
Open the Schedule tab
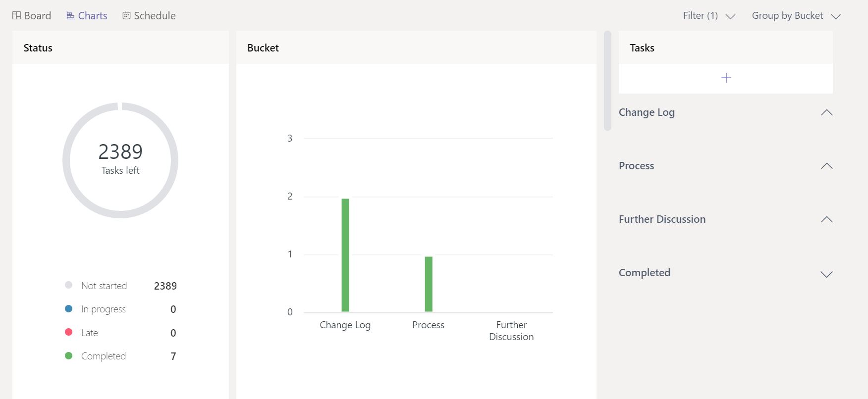149,16
